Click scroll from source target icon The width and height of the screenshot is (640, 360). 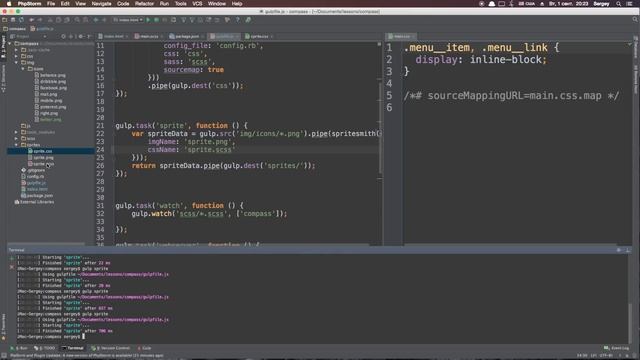(x=63, y=36)
